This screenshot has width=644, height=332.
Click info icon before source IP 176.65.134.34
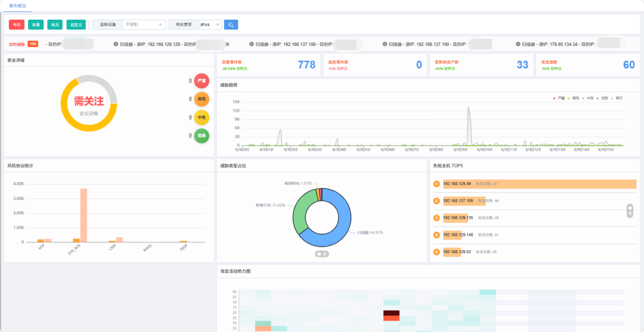pyautogui.click(x=518, y=44)
